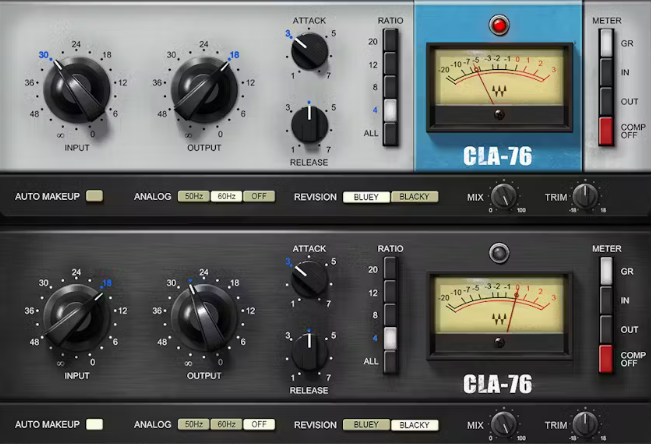Turn analog OFF on the Bluey unit

pos(259,196)
